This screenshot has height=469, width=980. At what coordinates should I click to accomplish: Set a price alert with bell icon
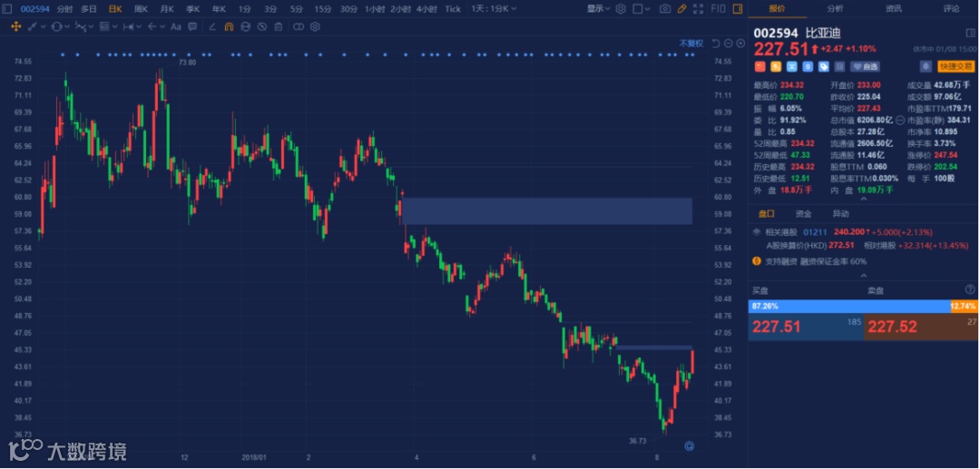pyautogui.click(x=926, y=66)
